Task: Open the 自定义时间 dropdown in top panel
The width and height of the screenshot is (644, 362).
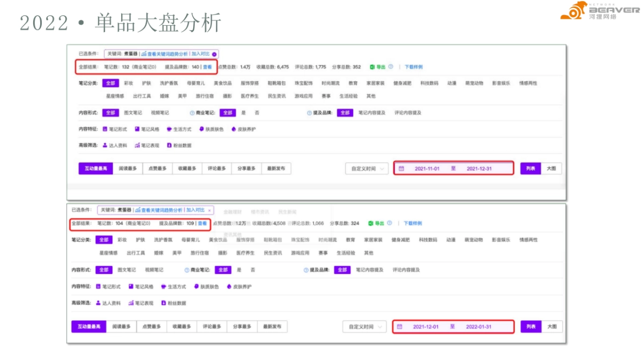Action: [367, 168]
